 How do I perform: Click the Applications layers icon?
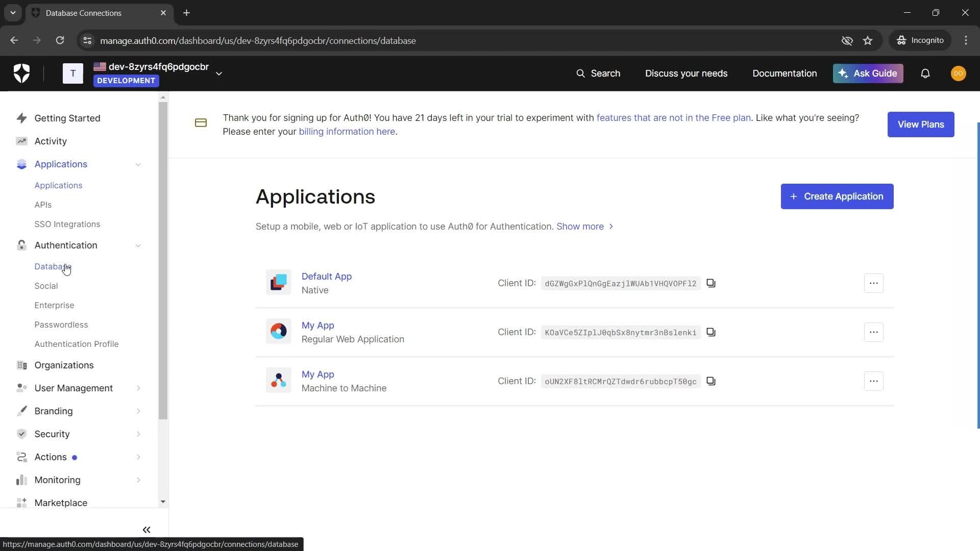[x=21, y=164]
